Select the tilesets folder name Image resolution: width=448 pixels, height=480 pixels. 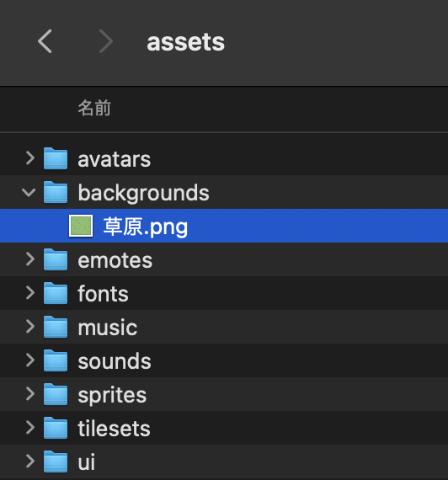coord(115,429)
